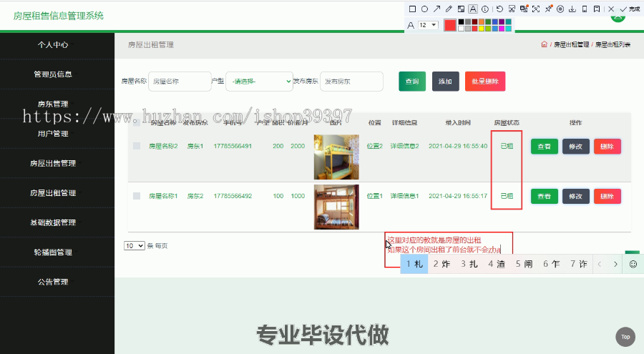644x354 pixels.
Task: Pick the magenta color swatch
Action: [x=502, y=29]
